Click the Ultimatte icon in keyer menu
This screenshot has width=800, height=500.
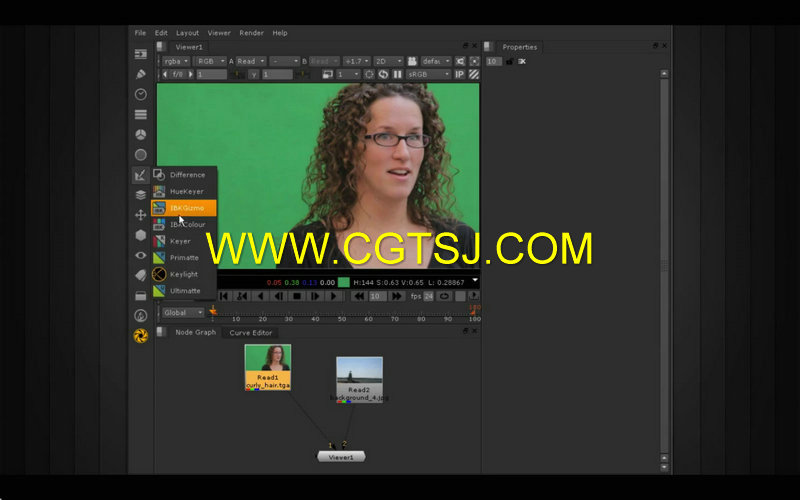(x=159, y=291)
